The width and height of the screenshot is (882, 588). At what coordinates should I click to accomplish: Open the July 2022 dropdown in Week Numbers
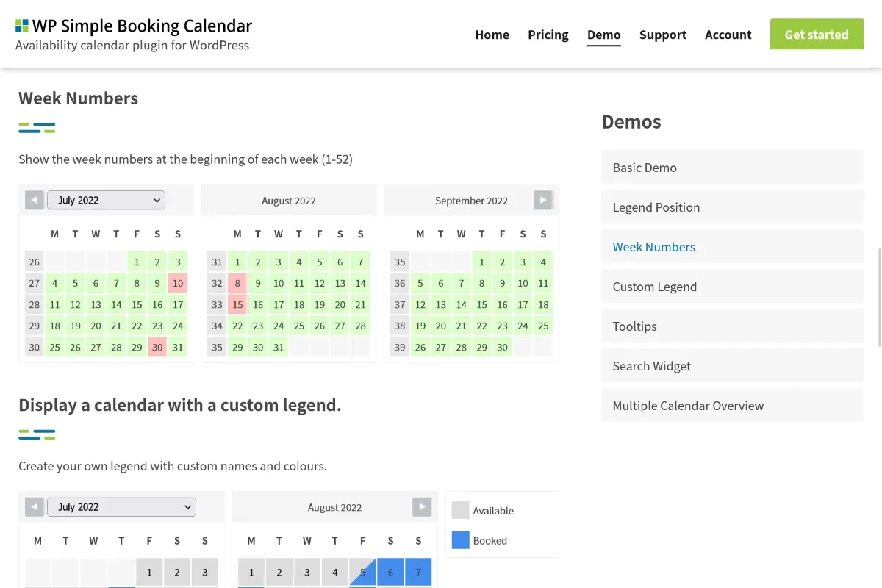(106, 200)
